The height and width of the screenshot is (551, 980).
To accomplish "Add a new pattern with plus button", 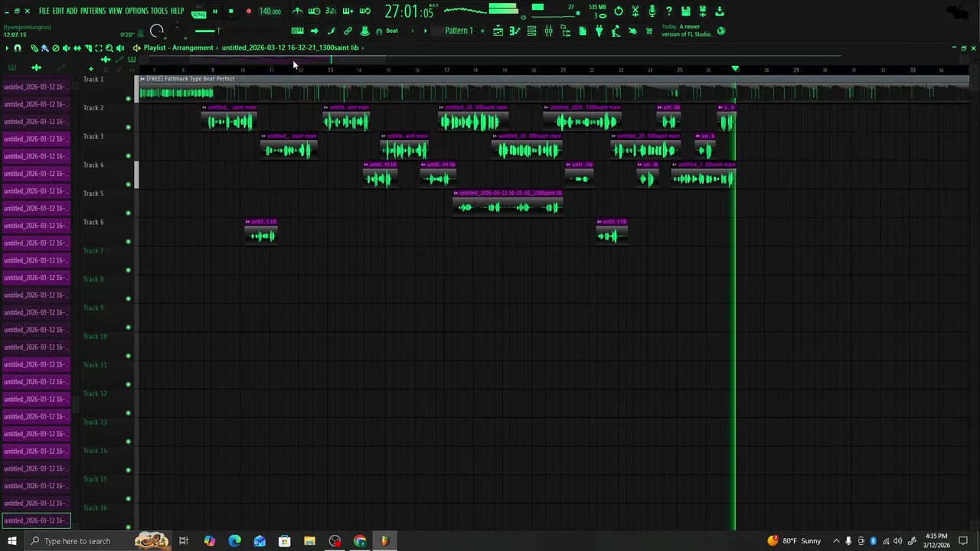I will click(482, 31).
